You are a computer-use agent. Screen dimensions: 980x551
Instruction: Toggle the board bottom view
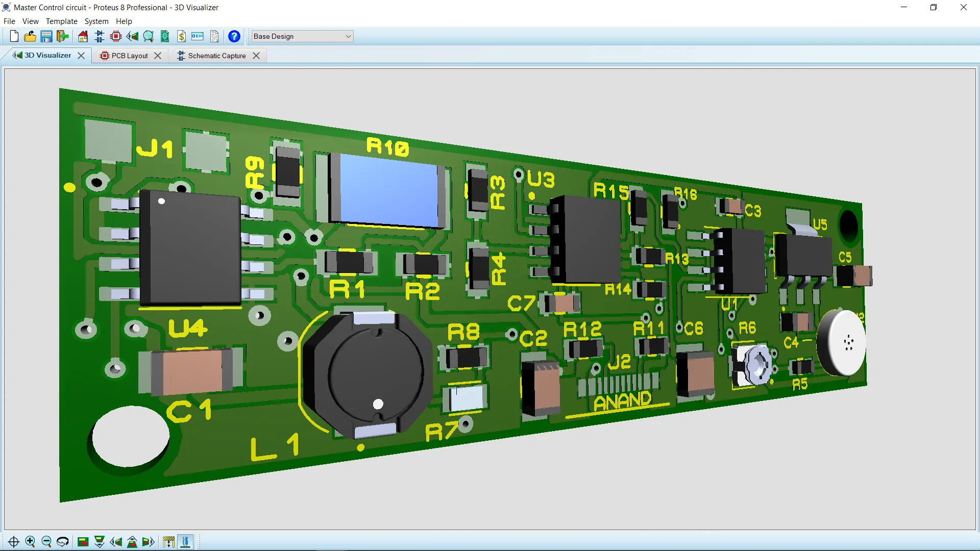pyautogui.click(x=99, y=541)
